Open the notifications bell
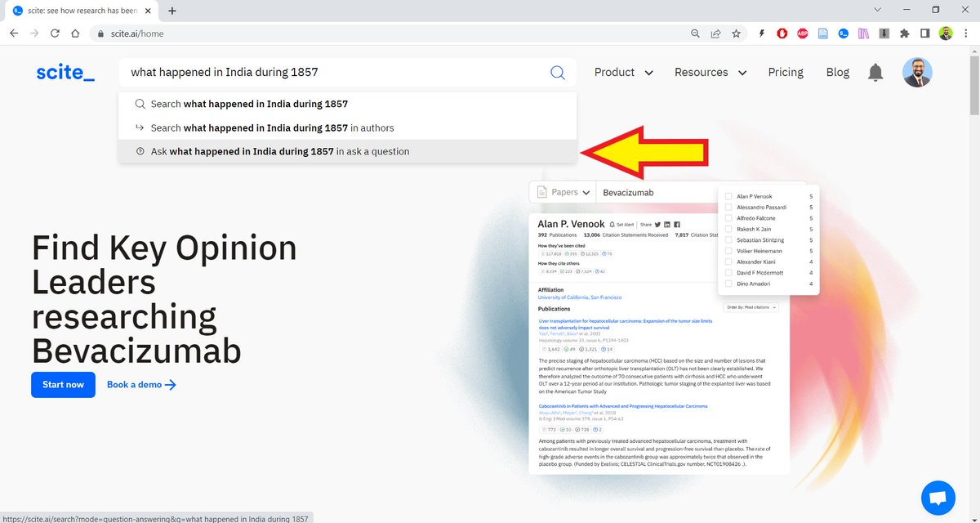 [x=875, y=73]
